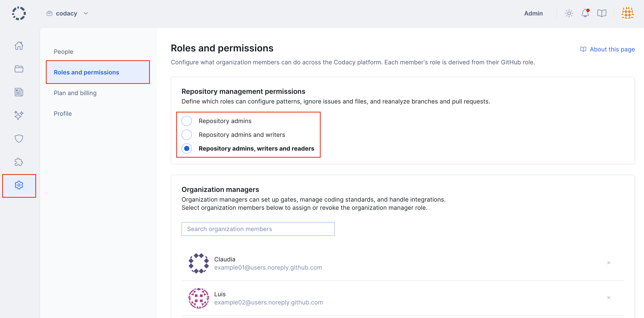Click the organization briefcase icon next to codacy
The image size is (644, 318).
pos(49,14)
